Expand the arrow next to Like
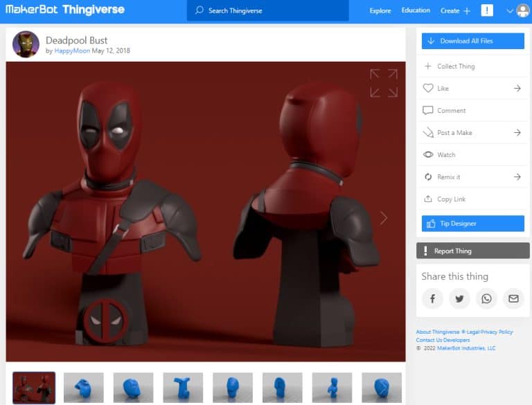 coord(517,88)
